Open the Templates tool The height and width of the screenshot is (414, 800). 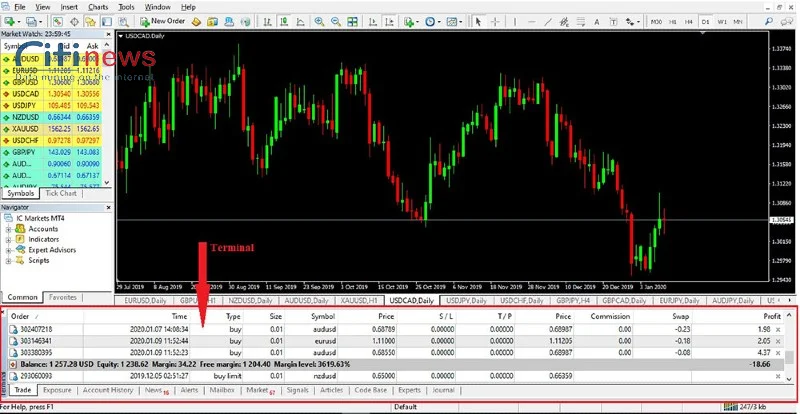[x=452, y=21]
